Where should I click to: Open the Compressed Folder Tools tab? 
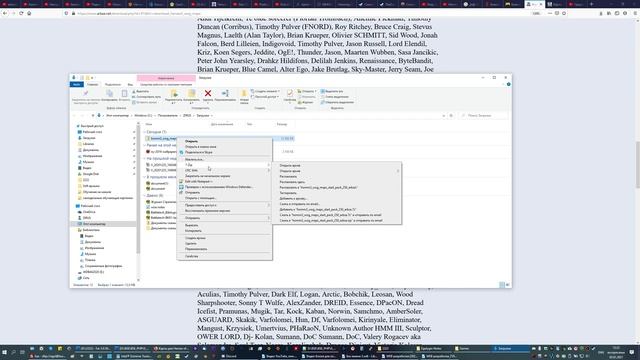click(166, 84)
